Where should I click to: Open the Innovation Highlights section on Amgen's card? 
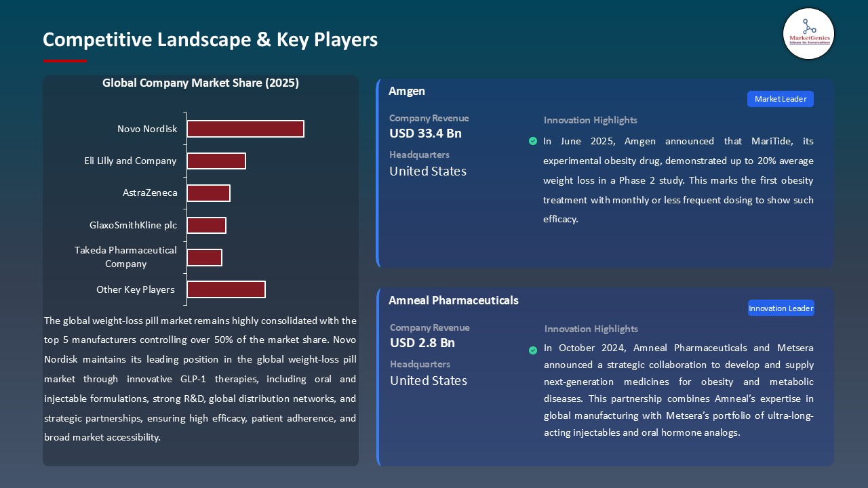589,120
